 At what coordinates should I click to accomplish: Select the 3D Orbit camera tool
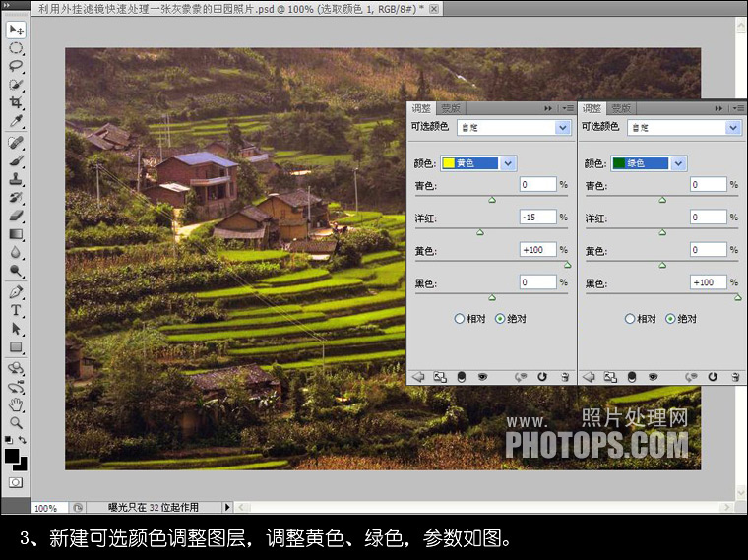point(16,387)
